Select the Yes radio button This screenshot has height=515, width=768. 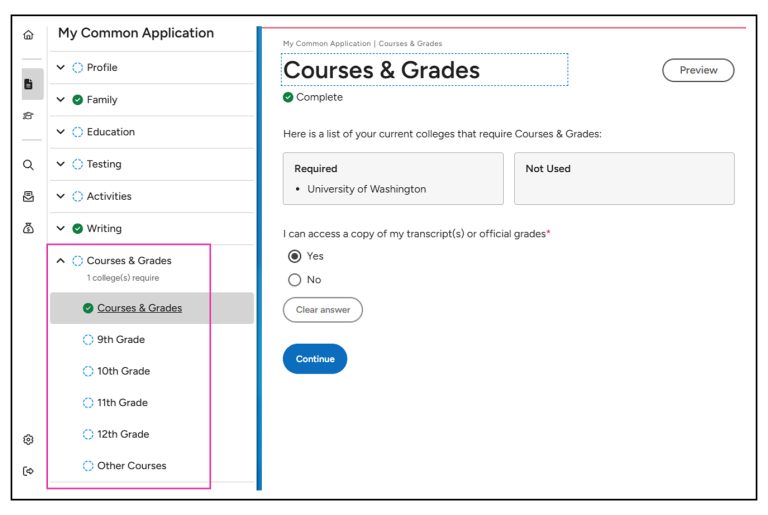click(x=294, y=256)
